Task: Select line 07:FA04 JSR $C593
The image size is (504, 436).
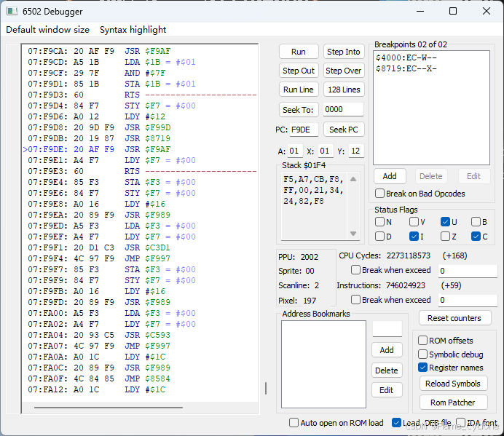Action: point(99,335)
